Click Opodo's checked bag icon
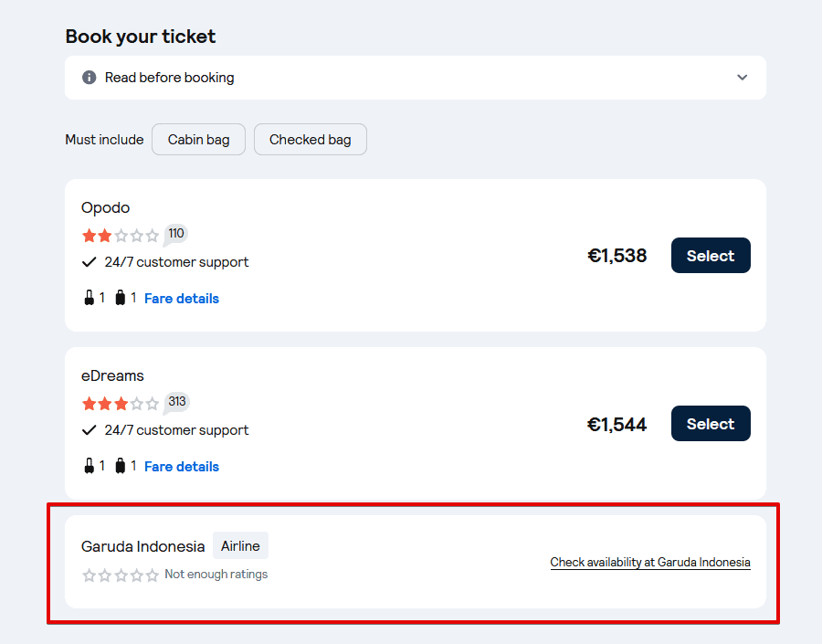 click(121, 298)
